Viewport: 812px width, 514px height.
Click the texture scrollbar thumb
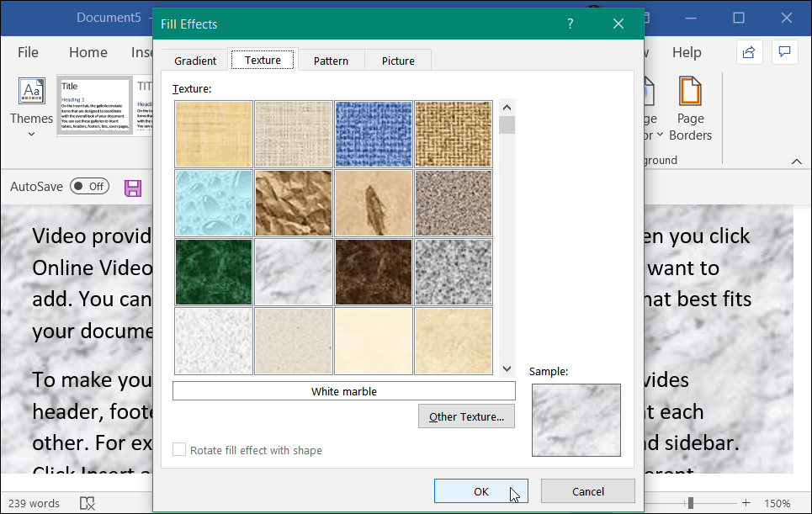(x=507, y=125)
